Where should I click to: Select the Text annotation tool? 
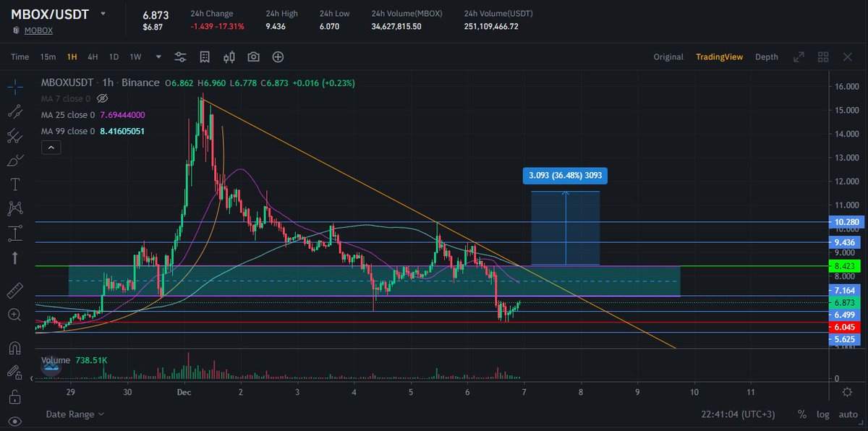coord(14,184)
